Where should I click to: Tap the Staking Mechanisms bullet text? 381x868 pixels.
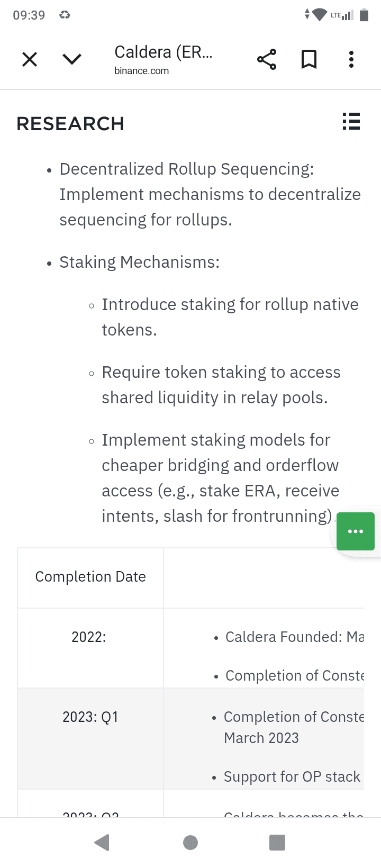[x=139, y=262]
